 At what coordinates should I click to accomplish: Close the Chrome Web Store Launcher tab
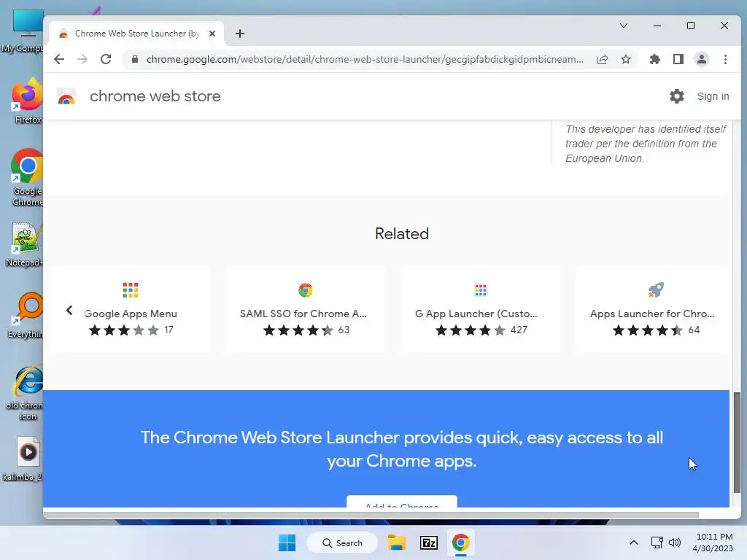[x=212, y=34]
